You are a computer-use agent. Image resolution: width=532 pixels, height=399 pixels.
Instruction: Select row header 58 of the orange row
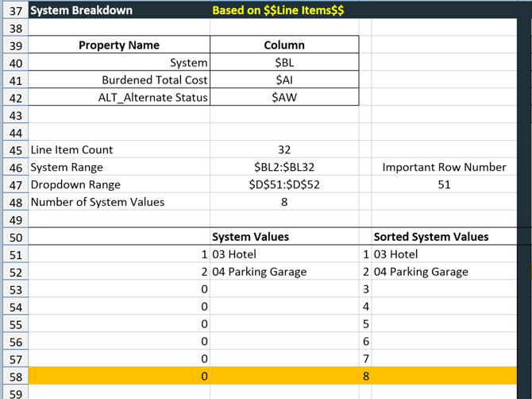click(15, 377)
